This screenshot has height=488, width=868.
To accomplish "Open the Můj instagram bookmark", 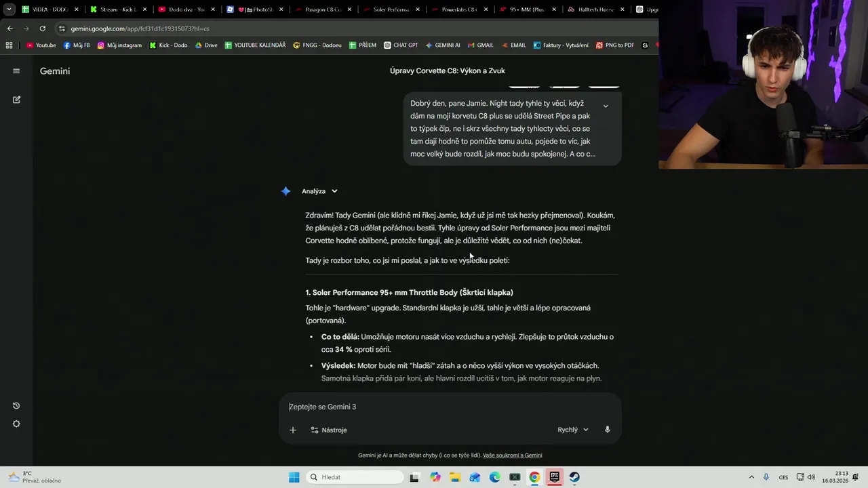I will (119, 45).
